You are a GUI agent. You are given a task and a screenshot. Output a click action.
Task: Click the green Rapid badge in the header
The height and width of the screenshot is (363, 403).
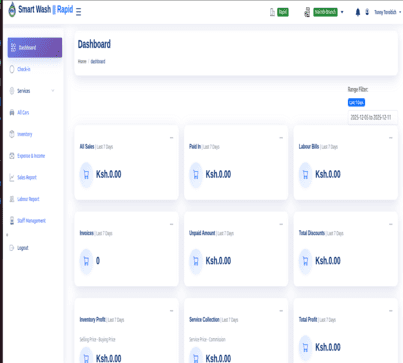tap(283, 12)
